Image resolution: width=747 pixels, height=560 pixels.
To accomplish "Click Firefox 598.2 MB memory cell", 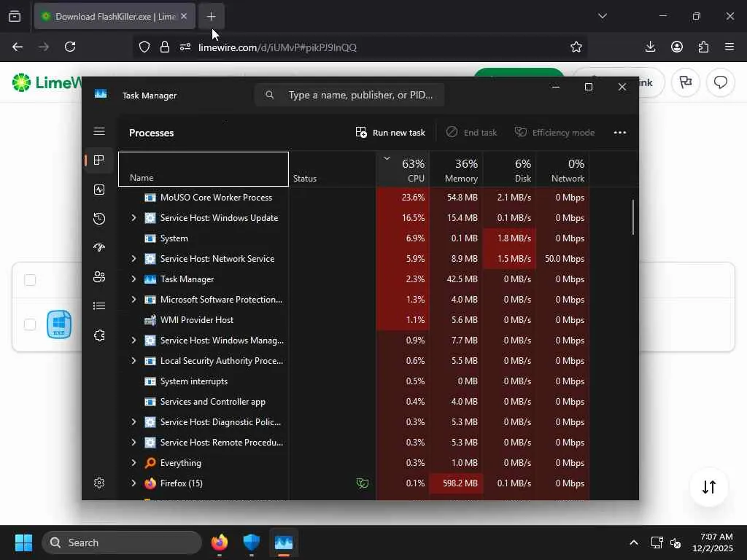I will point(457,483).
